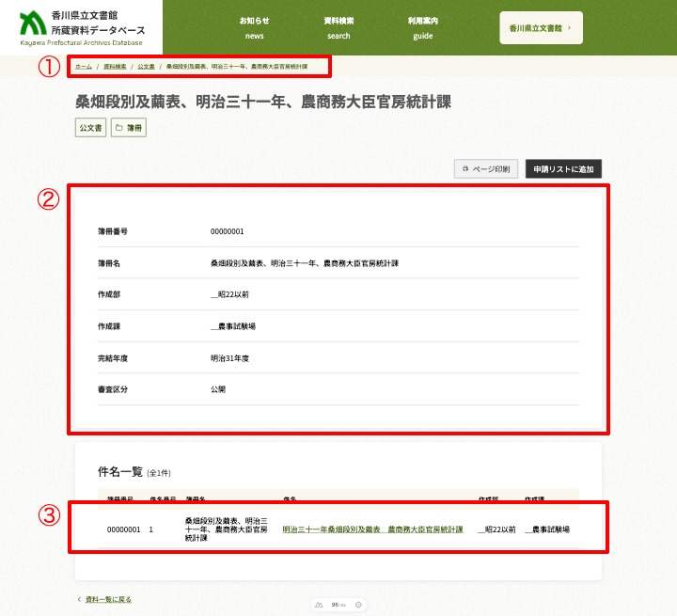Click the 香川県立文書館 button in header
Viewport: 677px width, 616px height.
click(x=541, y=28)
